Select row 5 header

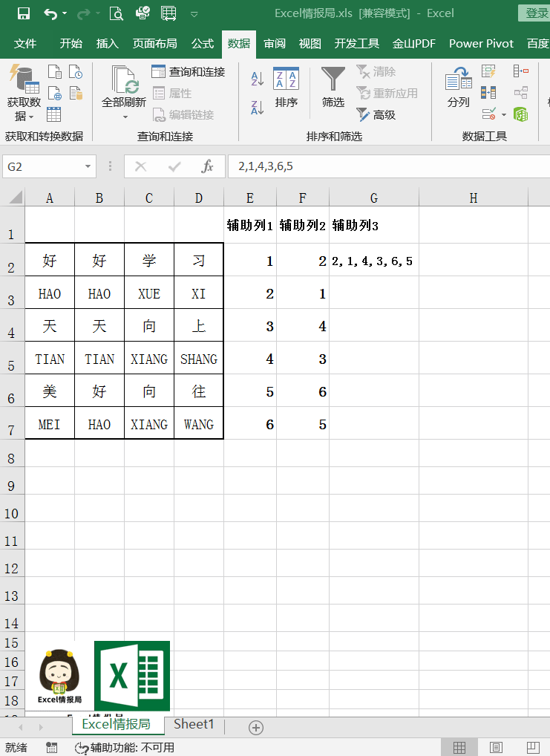12,358
